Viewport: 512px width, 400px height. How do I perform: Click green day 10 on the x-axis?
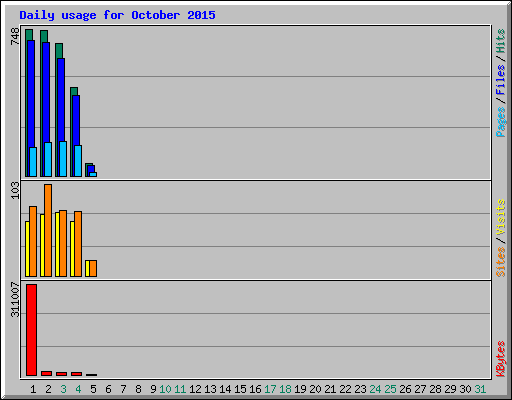[165, 389]
